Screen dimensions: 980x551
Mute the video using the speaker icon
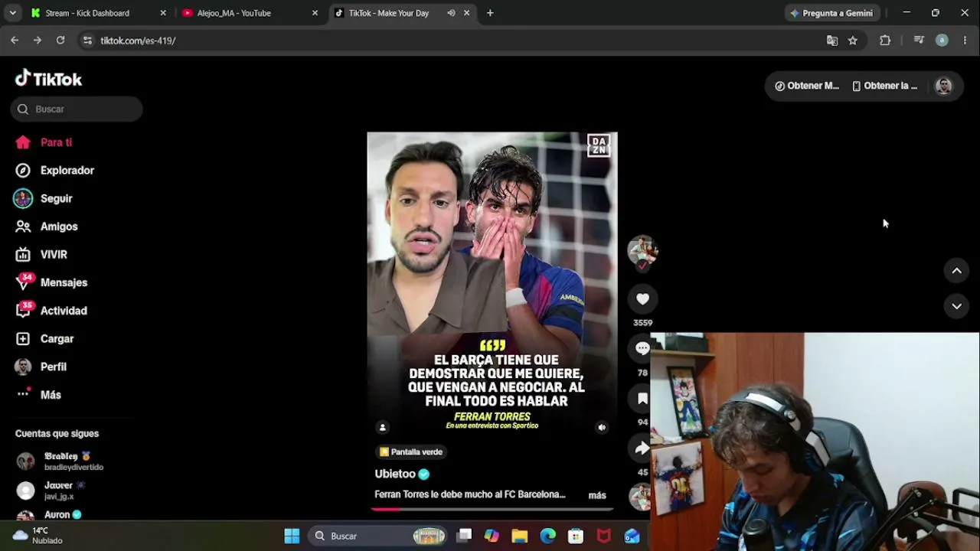[x=602, y=428]
